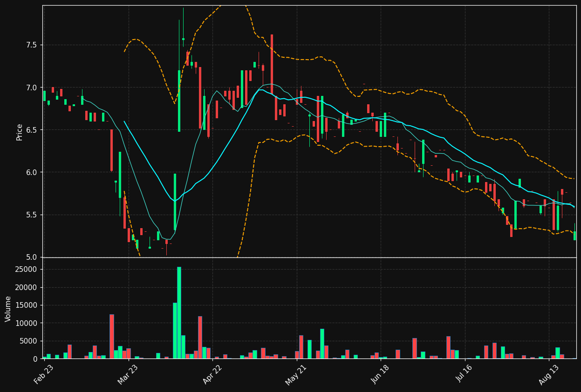
Task: Click the Feb 23 date label
Action: click(43, 374)
